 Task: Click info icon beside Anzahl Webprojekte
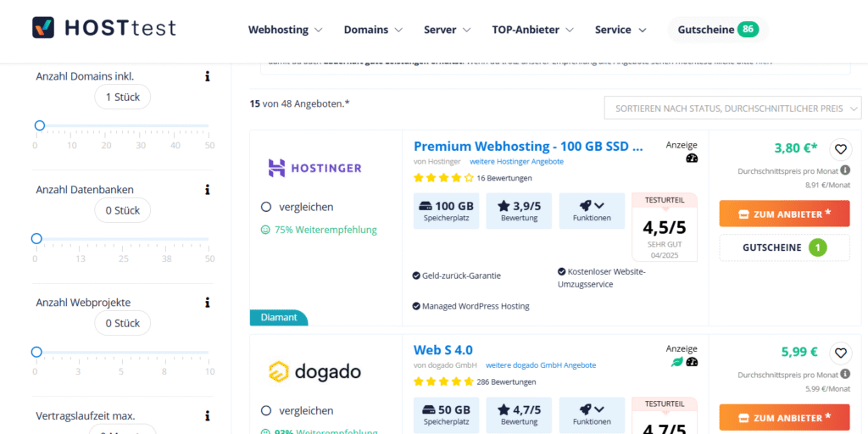coord(207,303)
